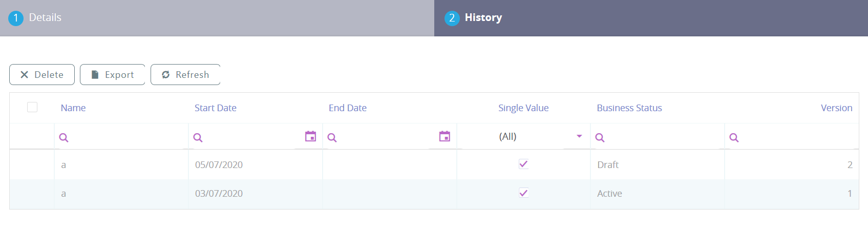This screenshot has width=868, height=249.
Task: Toggle Single Value checkbox in Active row
Action: click(523, 193)
